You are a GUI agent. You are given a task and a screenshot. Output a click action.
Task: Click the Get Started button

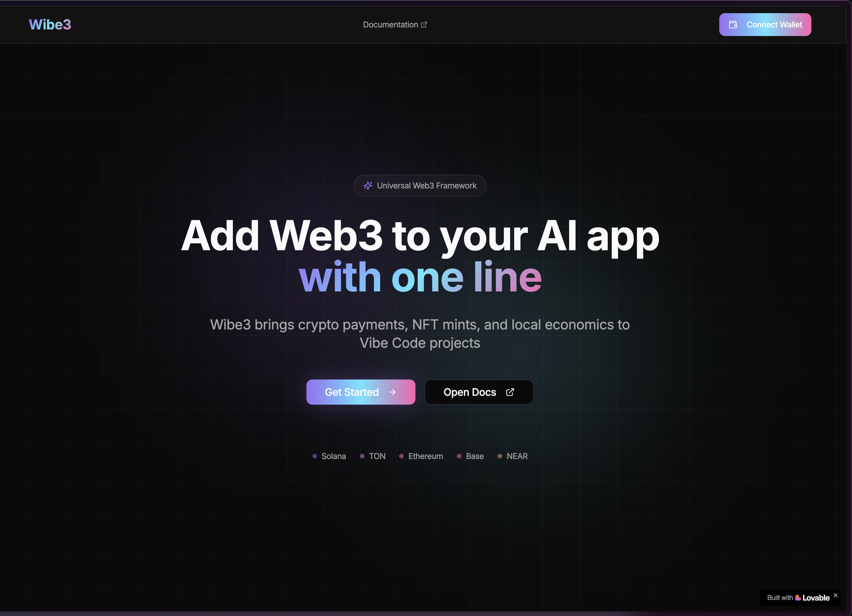pyautogui.click(x=361, y=392)
